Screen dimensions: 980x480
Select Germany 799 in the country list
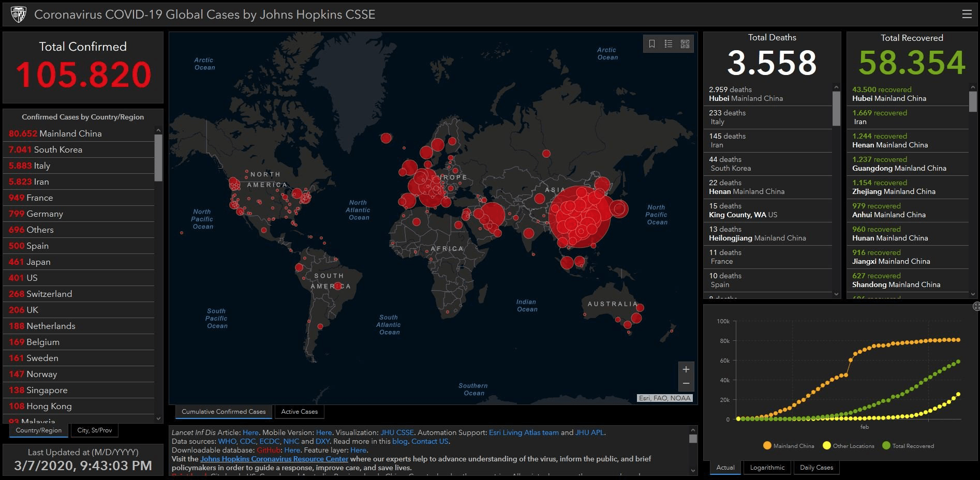(79, 214)
